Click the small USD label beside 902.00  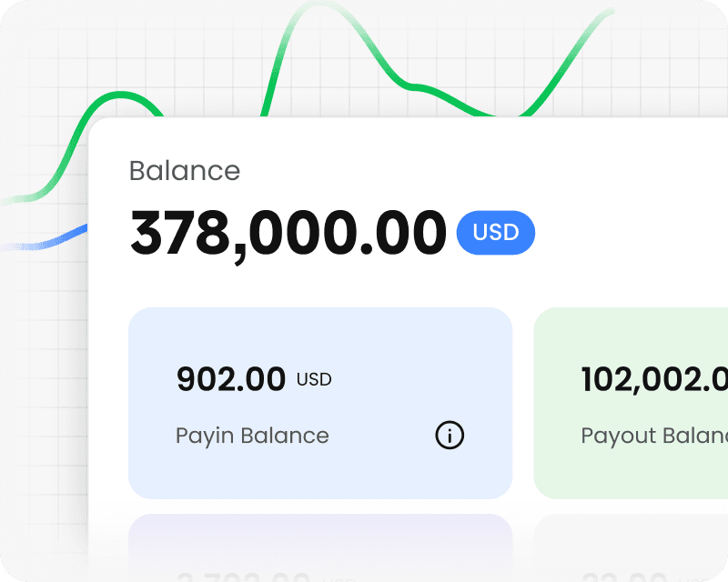(x=314, y=379)
